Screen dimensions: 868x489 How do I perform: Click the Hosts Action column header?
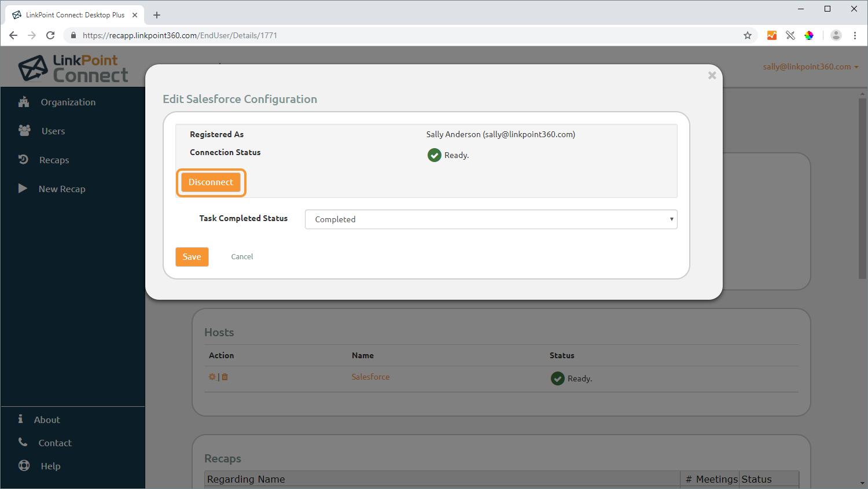[x=221, y=355]
